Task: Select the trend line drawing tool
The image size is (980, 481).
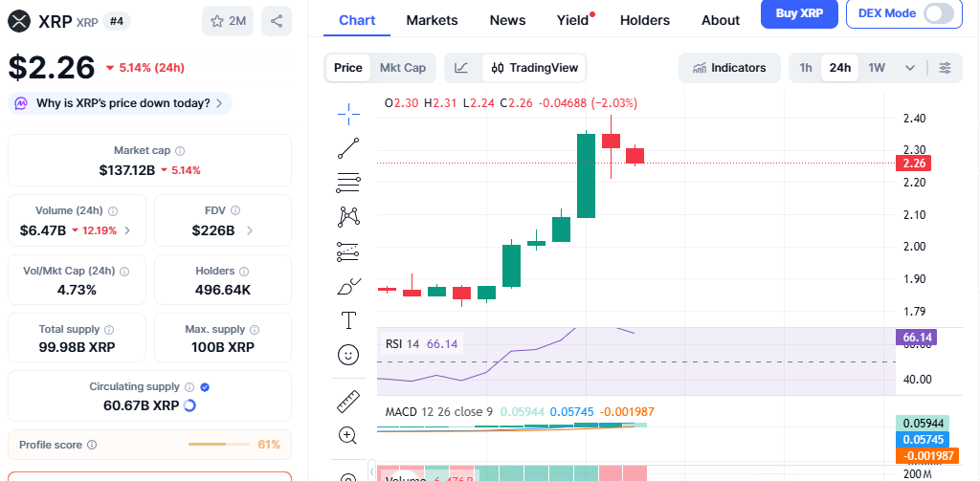Action: click(x=348, y=148)
